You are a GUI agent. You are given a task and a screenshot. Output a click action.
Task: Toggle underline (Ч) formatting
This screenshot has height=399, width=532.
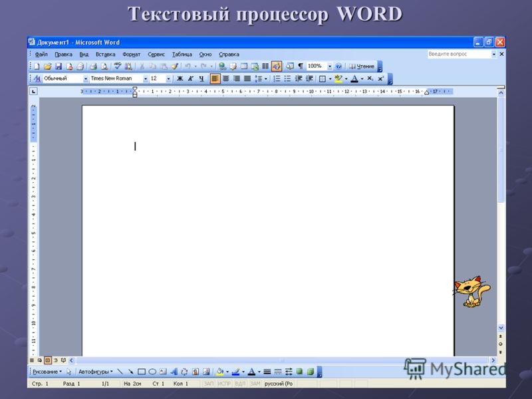click(201, 78)
